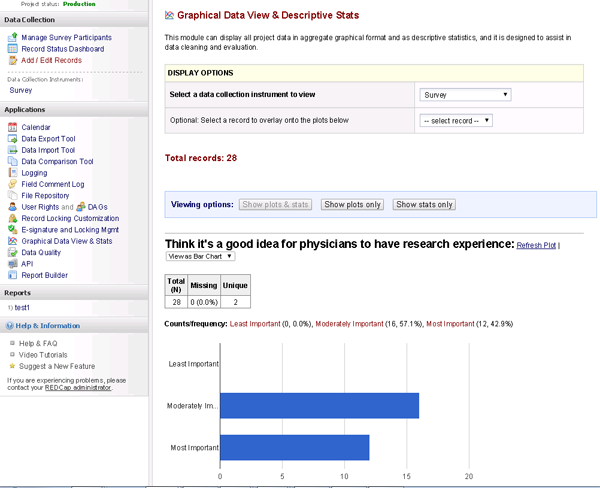Image resolution: width=600 pixels, height=488 pixels.
Task: Click the Show plots & stats button
Action: coord(275,204)
